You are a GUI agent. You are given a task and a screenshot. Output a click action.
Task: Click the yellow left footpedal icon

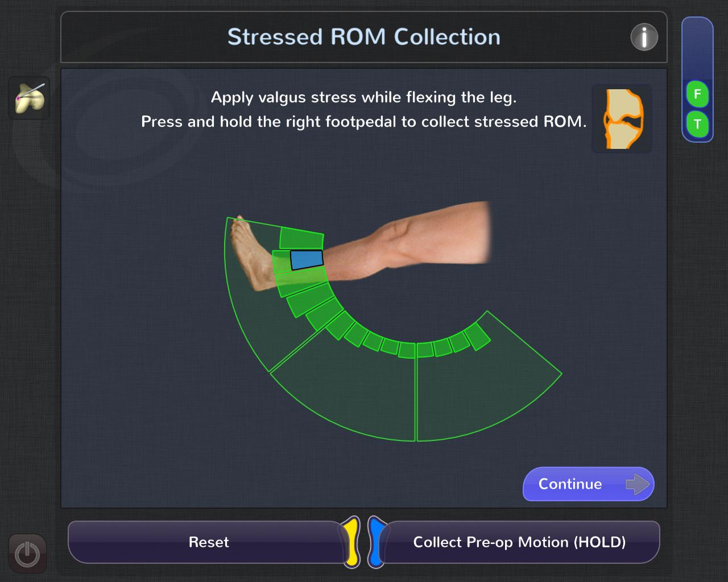point(352,542)
